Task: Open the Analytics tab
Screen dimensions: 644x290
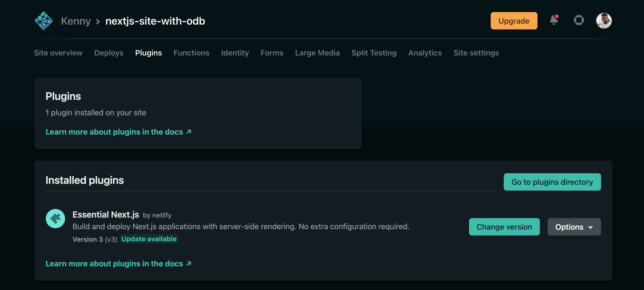Action: coord(425,53)
